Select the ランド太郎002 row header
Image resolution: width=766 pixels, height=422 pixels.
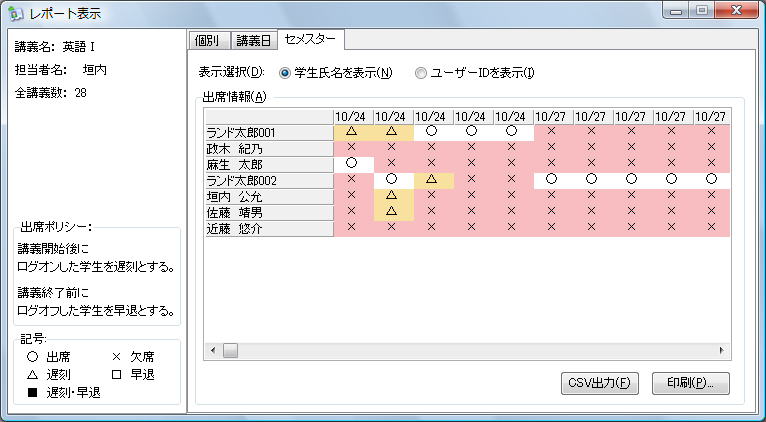[x=269, y=181]
